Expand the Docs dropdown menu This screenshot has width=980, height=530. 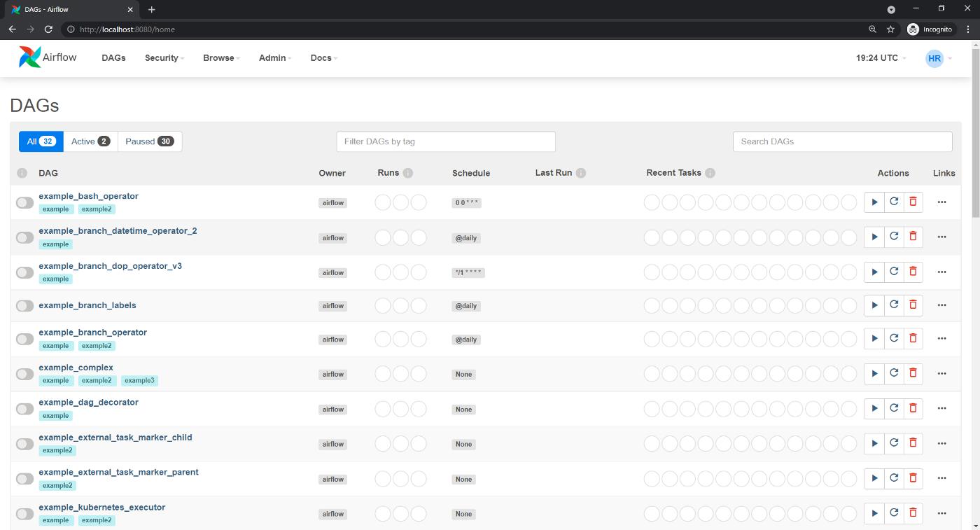tap(323, 57)
